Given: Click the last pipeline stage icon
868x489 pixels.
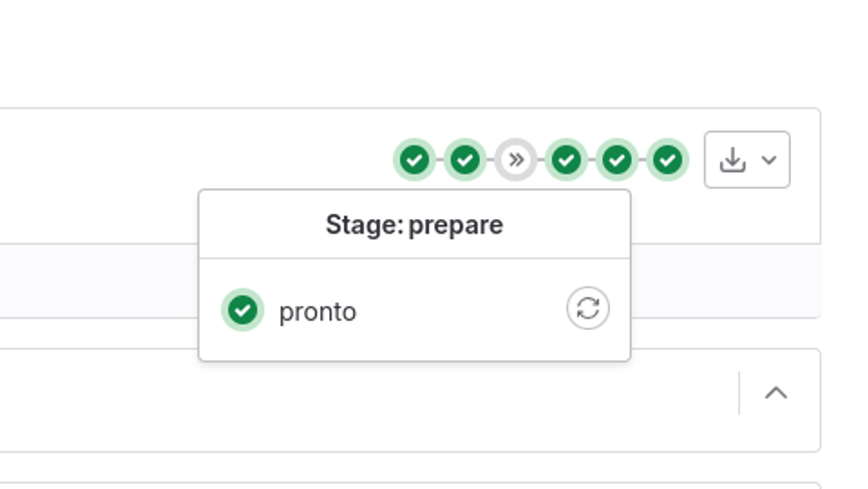Looking at the screenshot, I should (x=667, y=160).
